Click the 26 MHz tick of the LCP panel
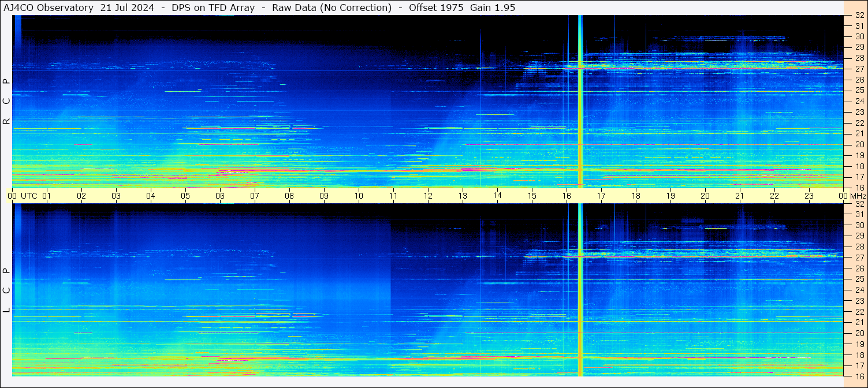 [x=859, y=268]
